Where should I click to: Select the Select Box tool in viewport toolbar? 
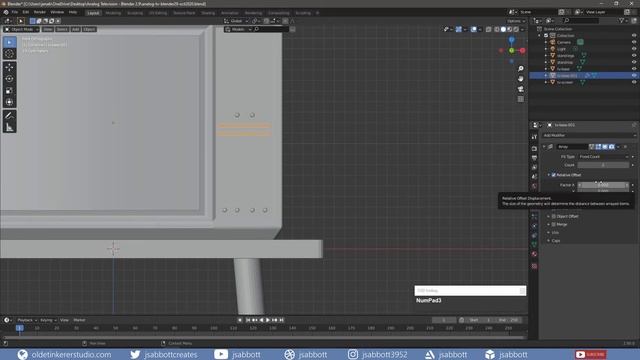tap(9, 42)
